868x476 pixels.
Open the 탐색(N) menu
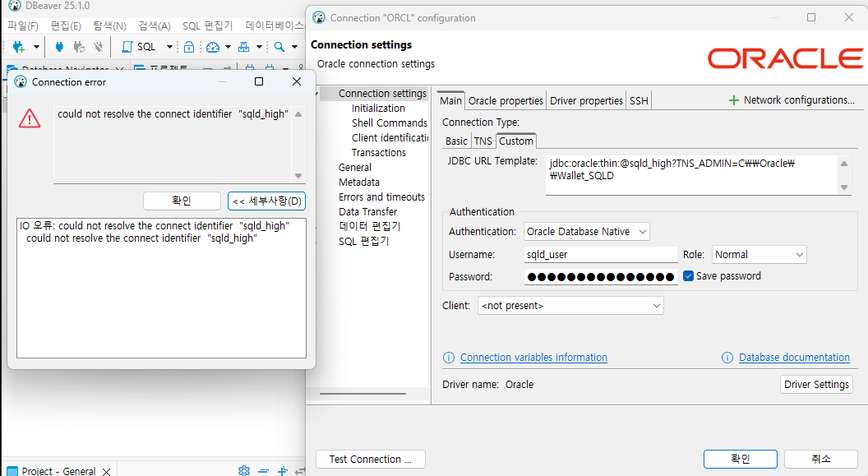(109, 26)
